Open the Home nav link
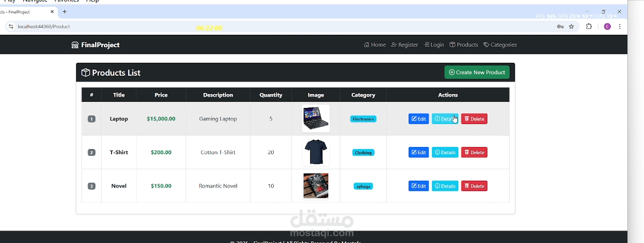Viewport: 644px width, 243px height. click(x=375, y=45)
